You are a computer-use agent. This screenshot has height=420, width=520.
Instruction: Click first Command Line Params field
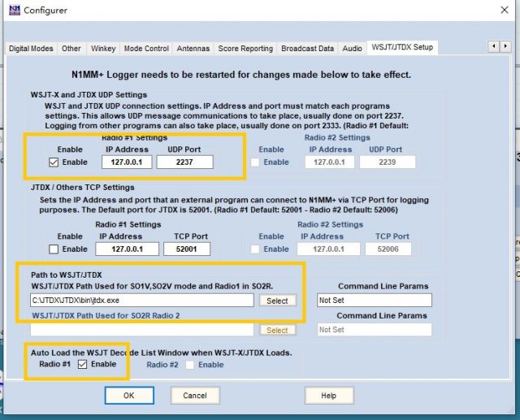click(375, 300)
